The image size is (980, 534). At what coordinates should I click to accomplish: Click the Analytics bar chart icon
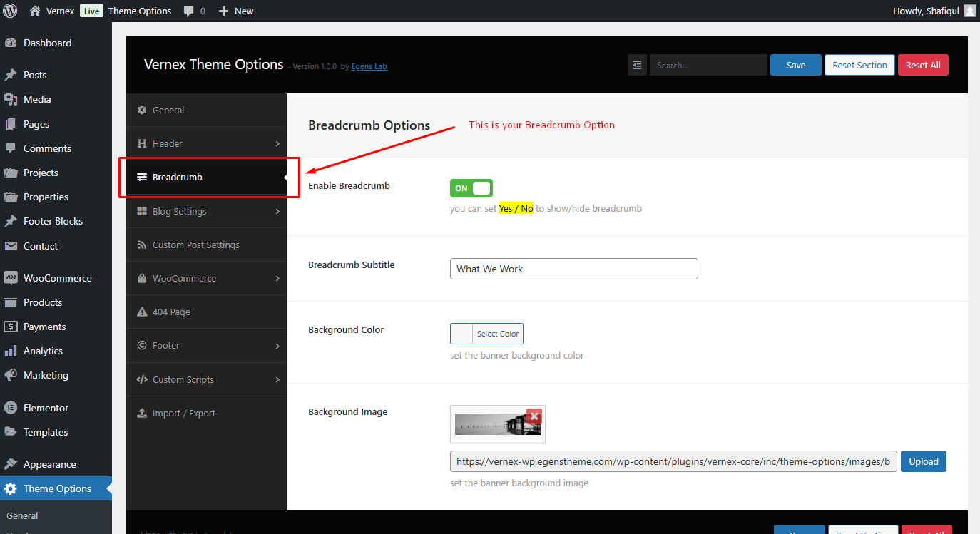point(11,351)
